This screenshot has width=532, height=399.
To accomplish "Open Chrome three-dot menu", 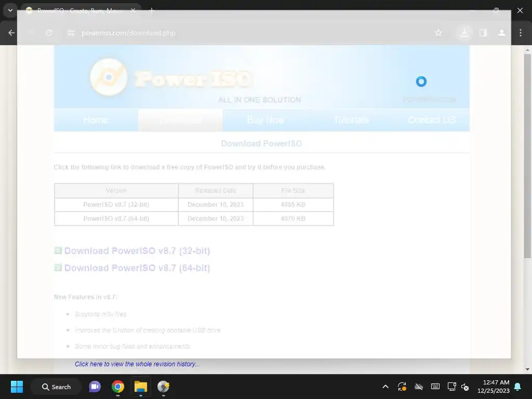I will pos(521,33).
